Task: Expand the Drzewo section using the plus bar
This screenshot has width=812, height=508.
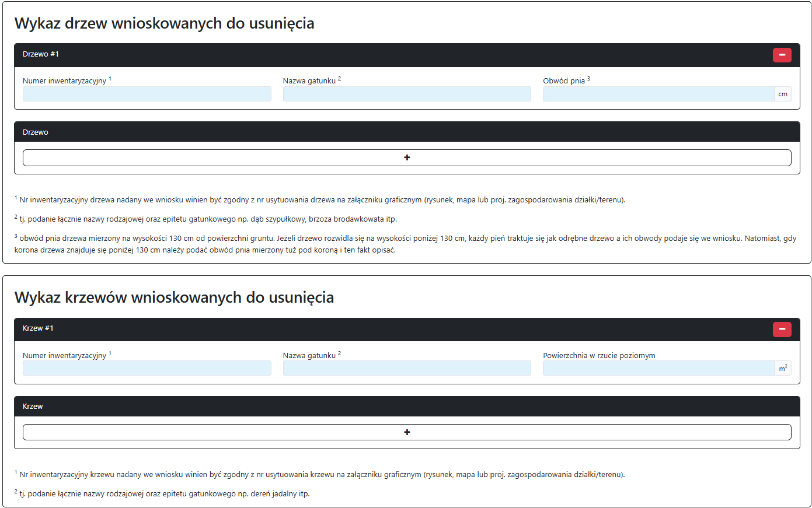Action: 407,157
